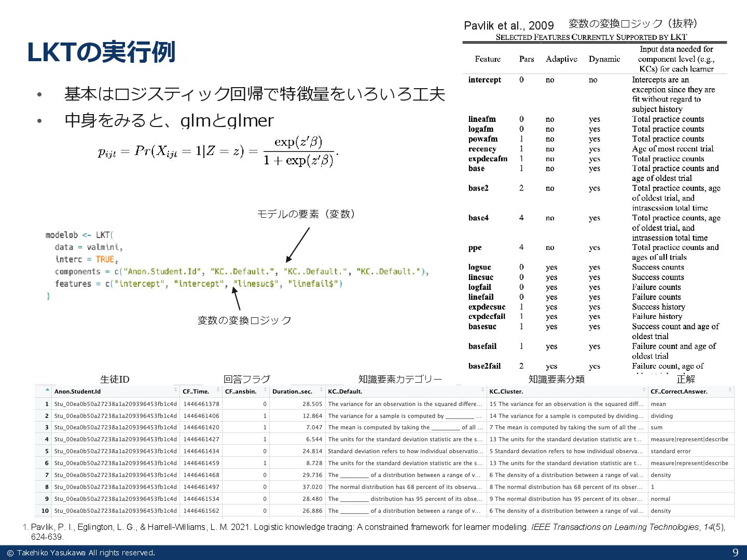This screenshot has height=560, width=747.
Task: Select the timestamp cell 1446461562
Action: tap(201, 511)
